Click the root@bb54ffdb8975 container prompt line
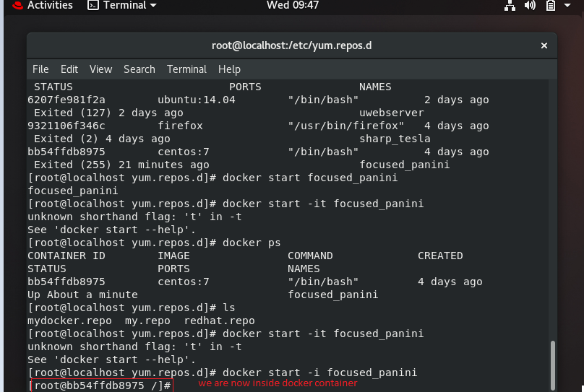 pos(101,386)
